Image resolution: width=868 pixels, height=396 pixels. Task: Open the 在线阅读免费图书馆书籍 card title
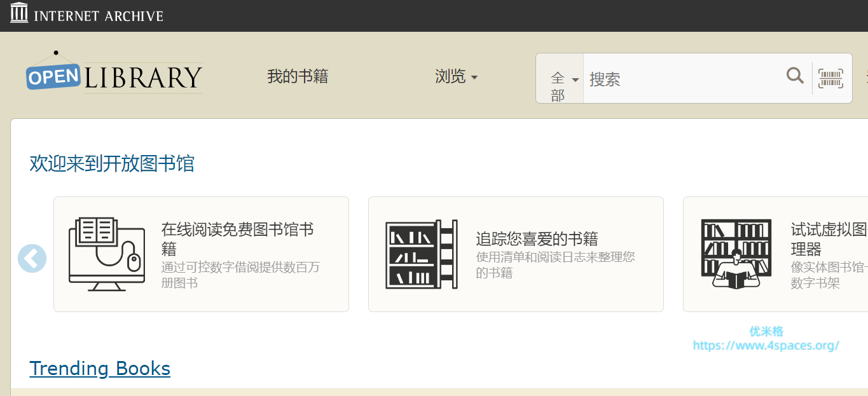238,238
